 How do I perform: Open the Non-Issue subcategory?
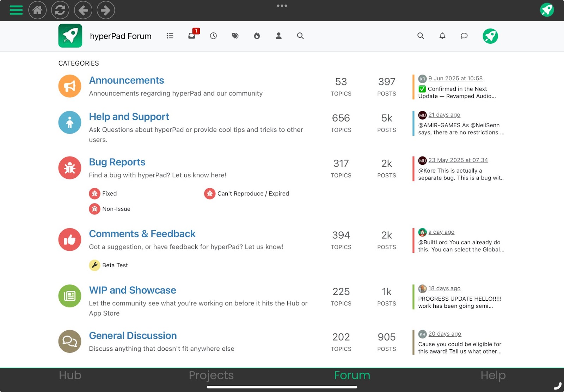click(x=116, y=209)
